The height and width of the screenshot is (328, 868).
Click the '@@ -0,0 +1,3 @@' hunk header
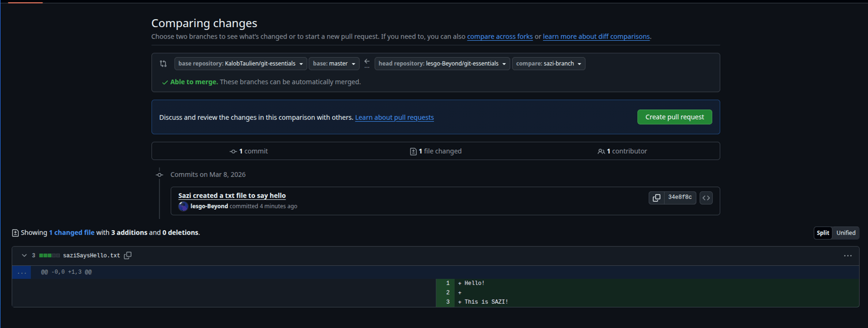[66, 272]
